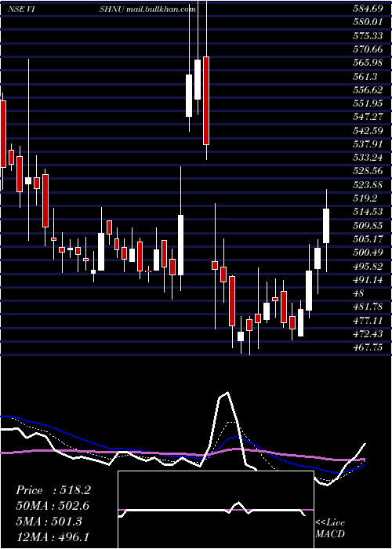392x549 pixels.
Task: Click the 584.69 price axis label
Action: tap(367, 9)
